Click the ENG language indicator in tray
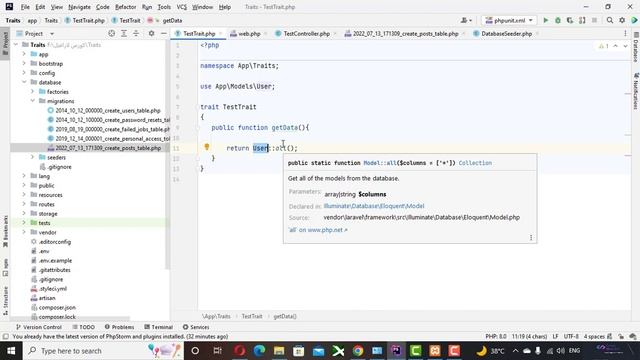This screenshot has height=360, width=640. coord(574,351)
